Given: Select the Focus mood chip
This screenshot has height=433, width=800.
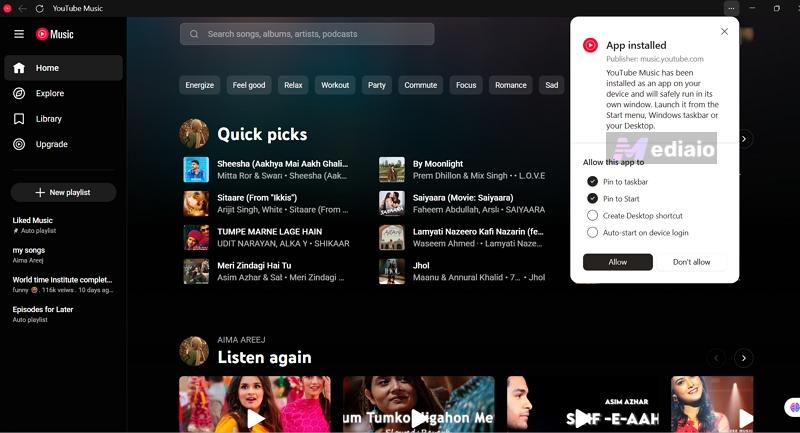Looking at the screenshot, I should tap(466, 85).
